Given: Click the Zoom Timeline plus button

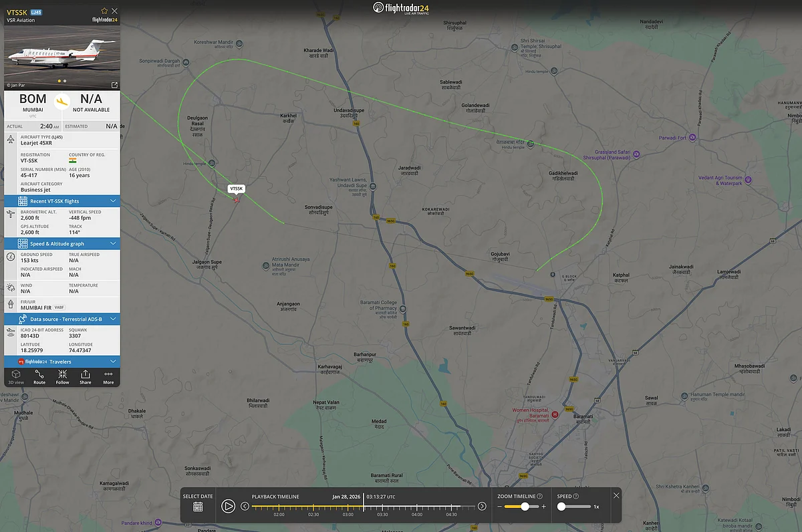Looking at the screenshot, I should click(x=544, y=507).
